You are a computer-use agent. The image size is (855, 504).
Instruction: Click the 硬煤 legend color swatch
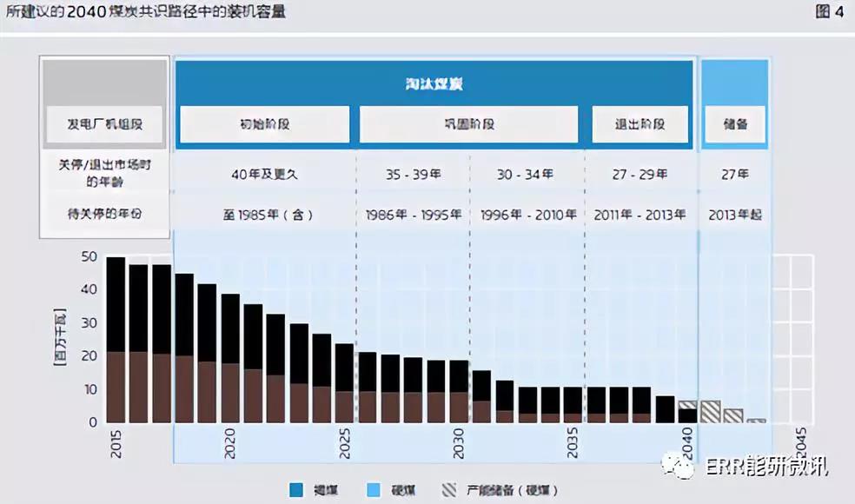tap(374, 490)
